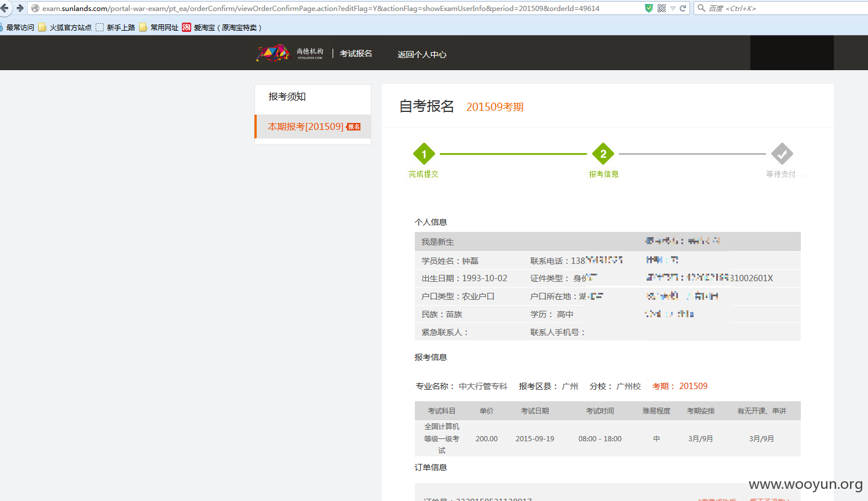This screenshot has height=501, width=868.
Task: Click the grey 等待支付 checkmark step
Action: coord(782,154)
